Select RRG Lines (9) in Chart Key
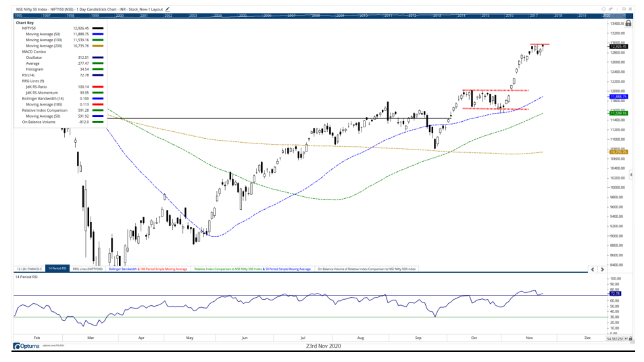 [x=31, y=81]
